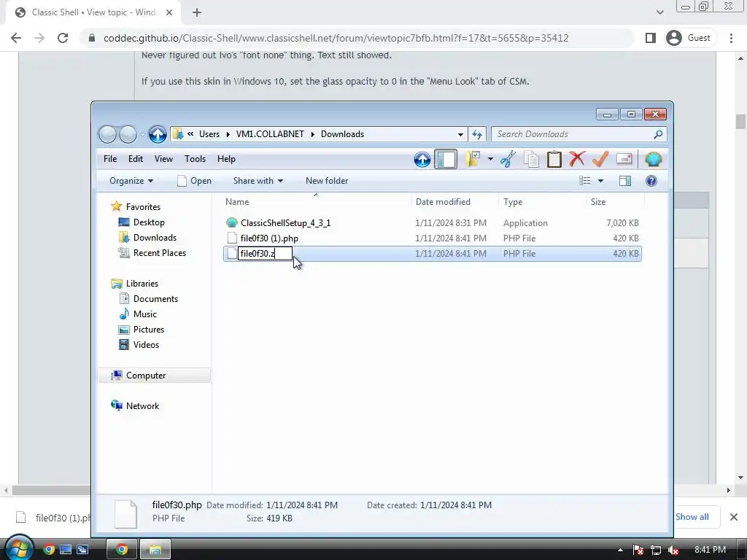Click the Explorer Back navigation button

(107, 134)
